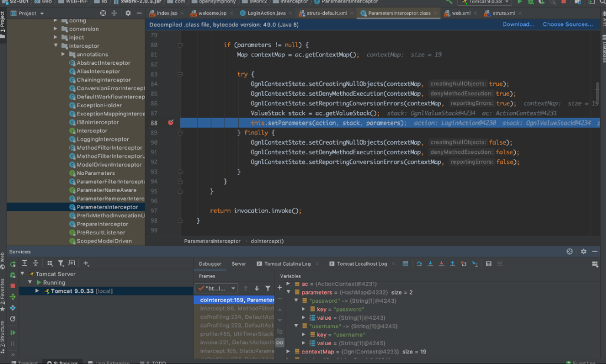Viewport: 606px width, 364px height.
Task: Toggle the breakpoint on line 88
Action: [170, 123]
